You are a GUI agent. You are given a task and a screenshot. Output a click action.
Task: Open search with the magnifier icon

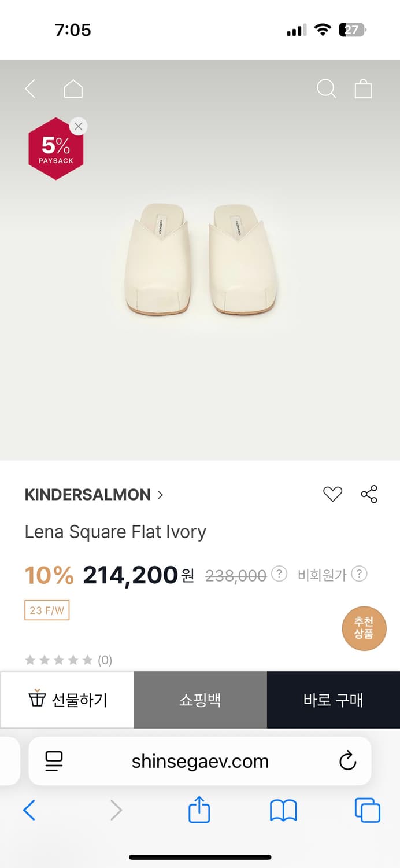[x=326, y=89]
